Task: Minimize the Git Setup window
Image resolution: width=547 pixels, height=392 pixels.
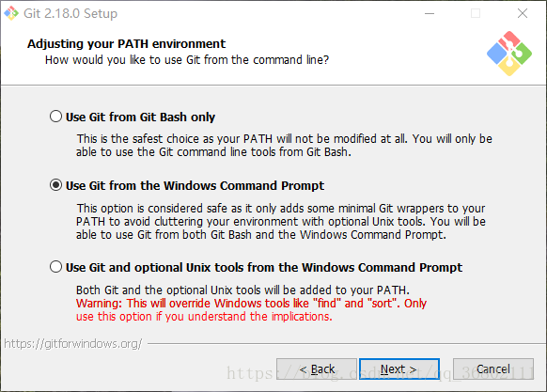Action: click(430, 13)
